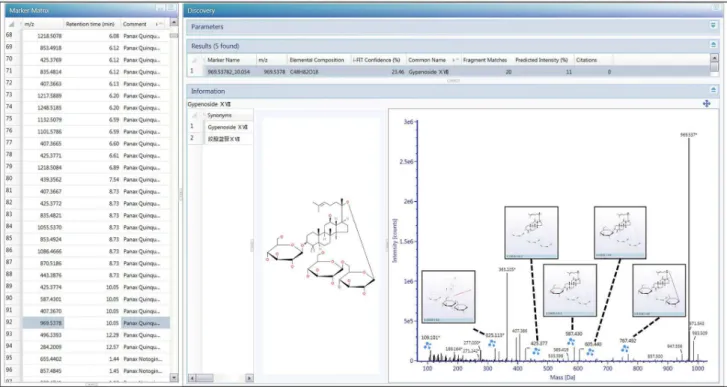Image resolution: width=727 pixels, height=387 pixels.
Task: Open fragment structure thumbnail linked to 325.113
Action: coord(448,297)
